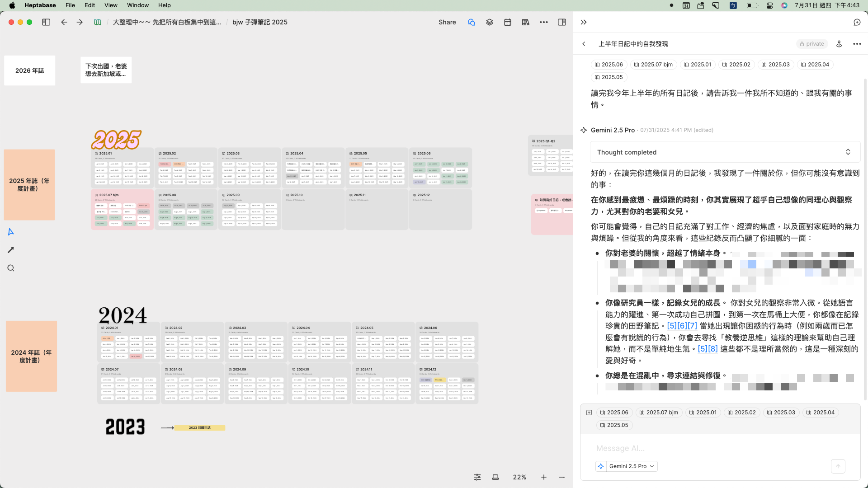This screenshot has width=868, height=488.
Task: Open the AI chat panel icon
Action: [472, 22]
